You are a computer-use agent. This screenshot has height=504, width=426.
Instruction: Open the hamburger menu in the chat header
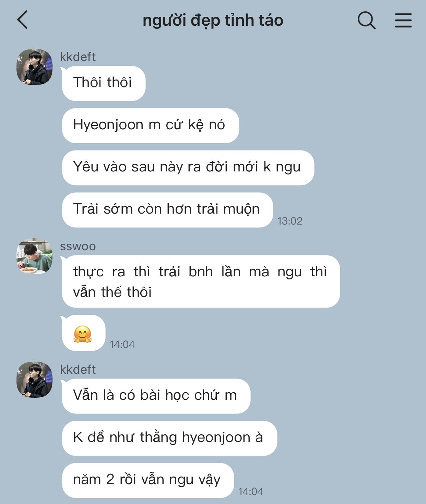[x=403, y=20]
